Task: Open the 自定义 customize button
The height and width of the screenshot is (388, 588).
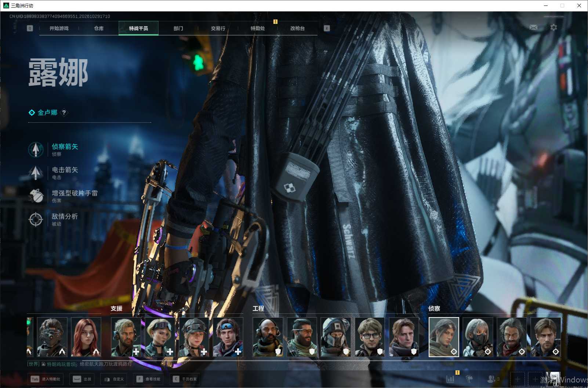Action: point(114,379)
